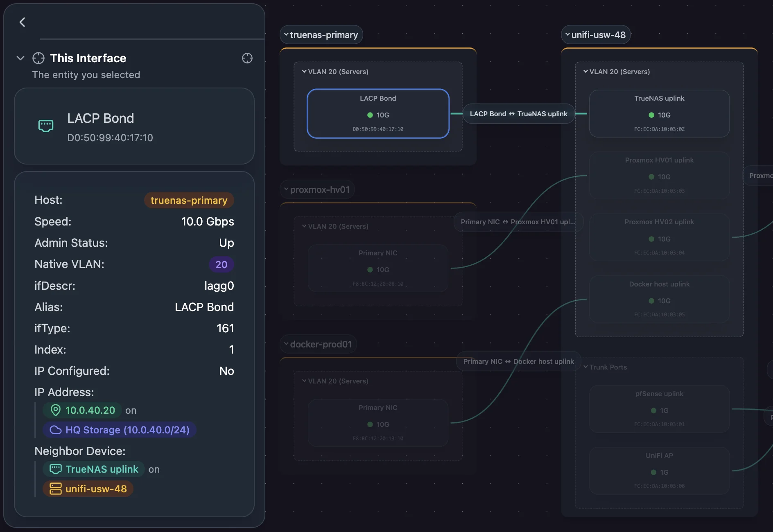This screenshot has height=532, width=773.
Task: Select the LACP Bond interface node
Action: pyautogui.click(x=378, y=113)
